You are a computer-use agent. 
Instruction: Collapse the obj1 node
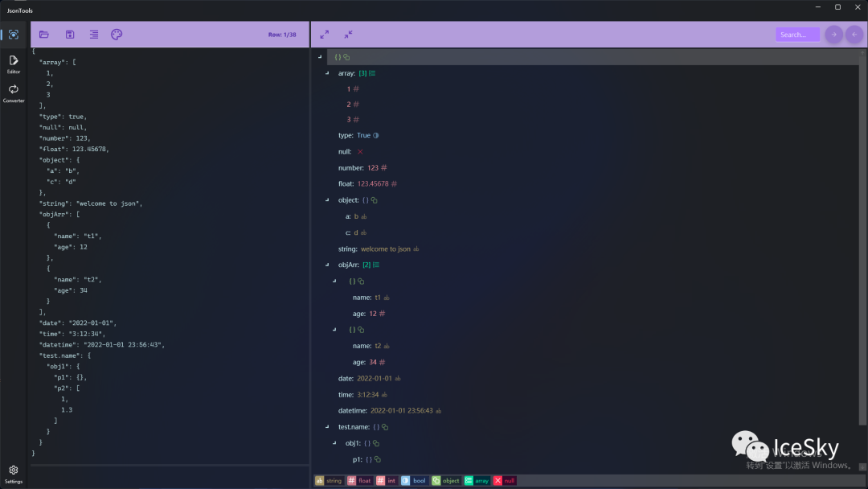point(334,443)
